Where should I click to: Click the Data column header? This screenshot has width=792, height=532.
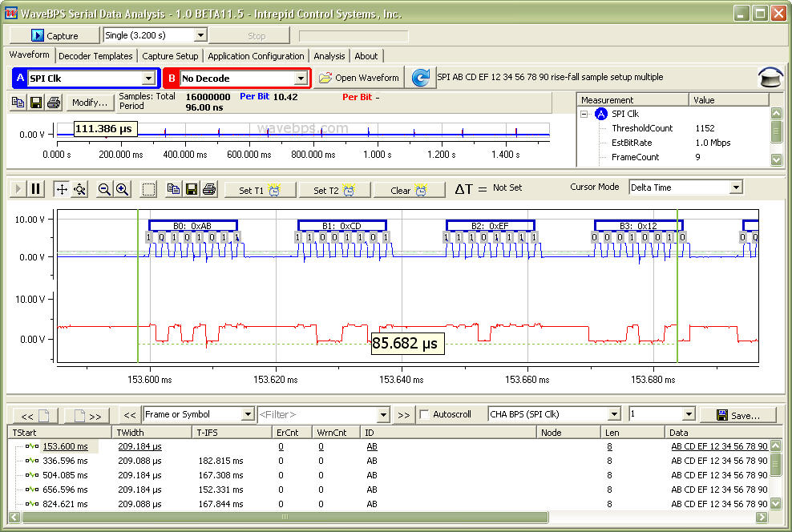point(724,433)
